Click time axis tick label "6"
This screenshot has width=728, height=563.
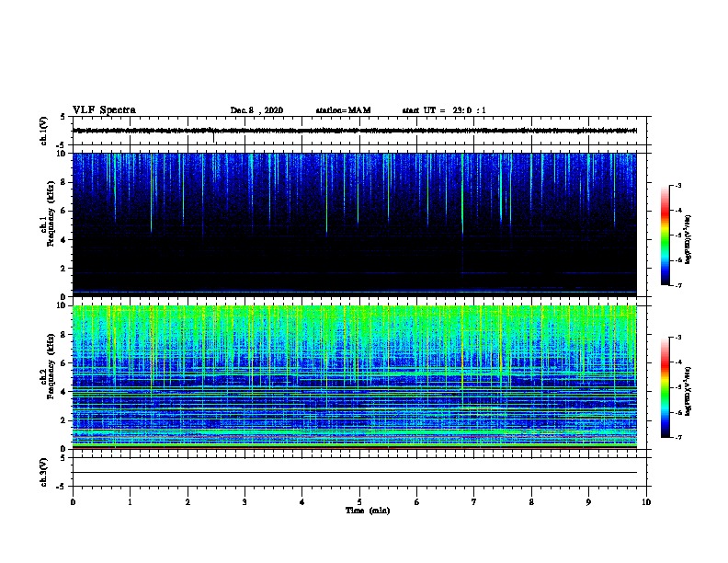pyautogui.click(x=417, y=501)
